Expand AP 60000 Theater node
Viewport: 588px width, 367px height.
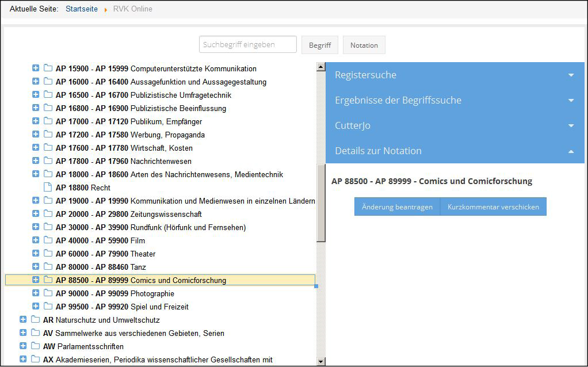[x=36, y=253]
